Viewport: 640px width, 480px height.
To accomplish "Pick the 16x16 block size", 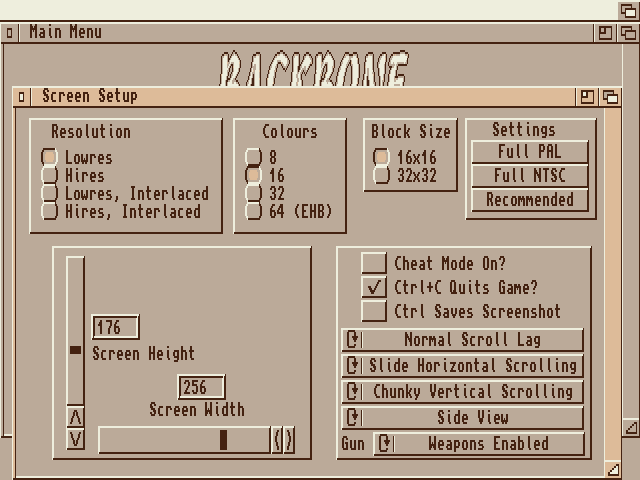I will click(x=382, y=157).
